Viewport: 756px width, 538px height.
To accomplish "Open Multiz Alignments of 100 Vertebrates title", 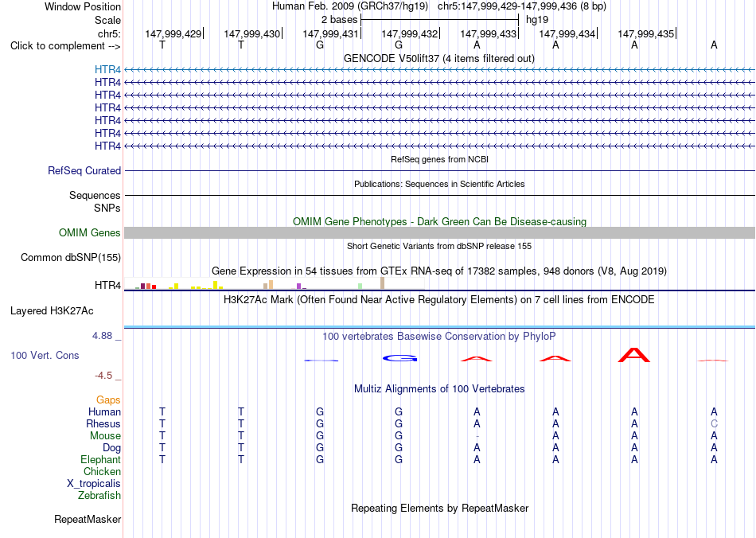I will (x=439, y=388).
